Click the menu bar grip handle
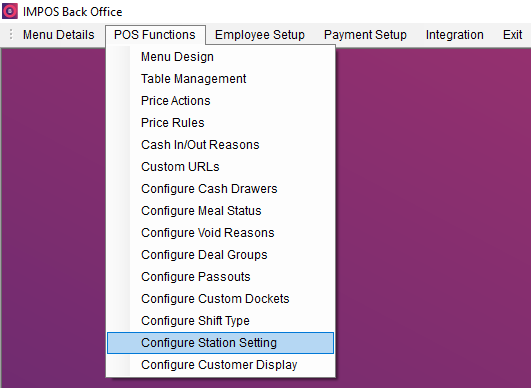 click(x=11, y=35)
